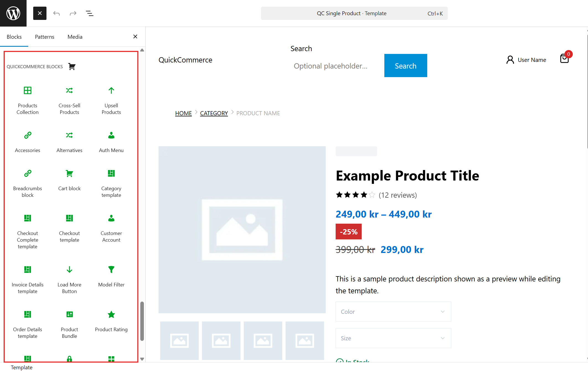The image size is (588, 371).
Task: Add the Auth Menu block
Action: point(111,142)
